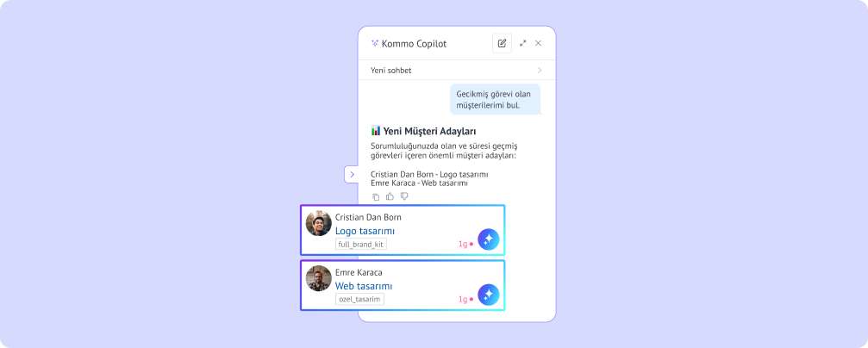
Task: Click the new chat compose icon
Action: [x=502, y=43]
